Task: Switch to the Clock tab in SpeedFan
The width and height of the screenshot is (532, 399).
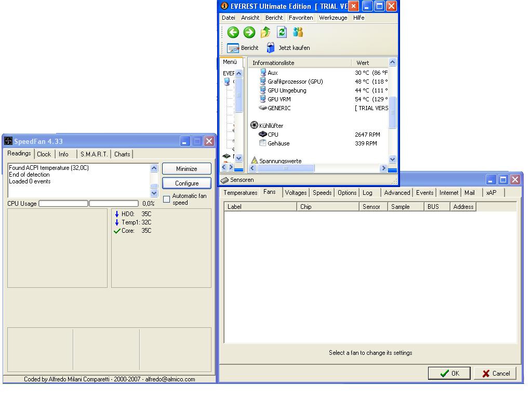Action: tap(44, 154)
